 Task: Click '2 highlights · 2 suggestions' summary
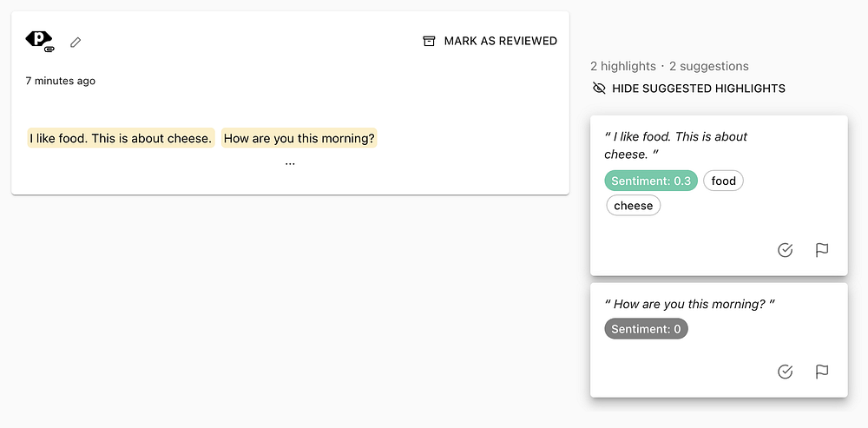click(x=669, y=66)
